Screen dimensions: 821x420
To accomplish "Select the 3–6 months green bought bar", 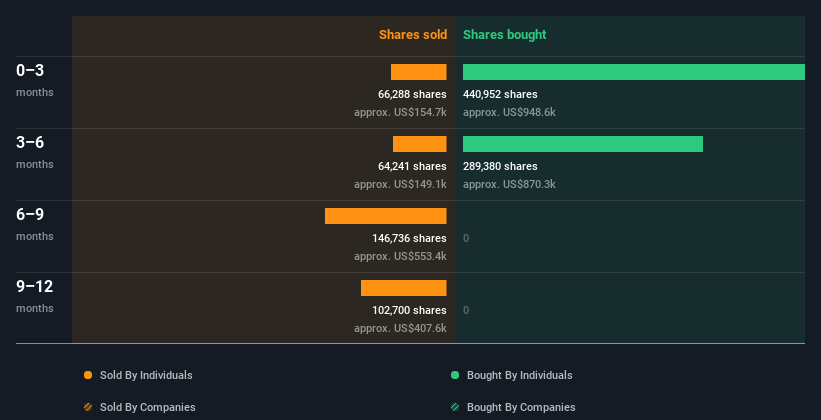I will pos(583,144).
